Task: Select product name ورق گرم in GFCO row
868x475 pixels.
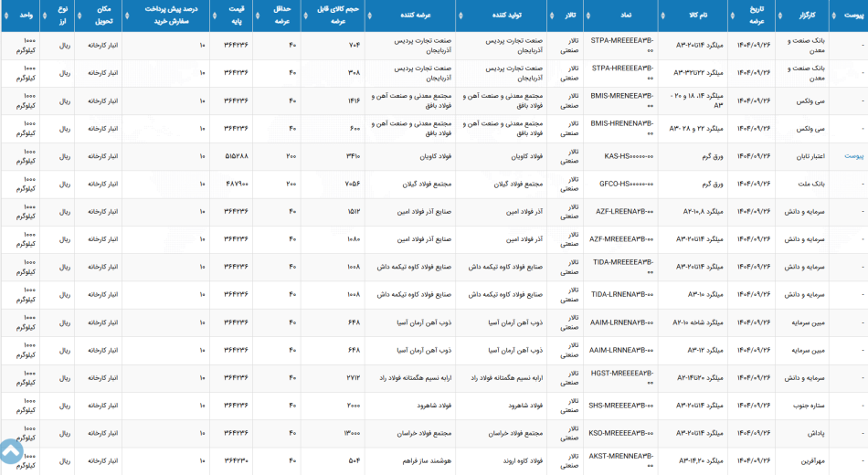Action: point(693,185)
